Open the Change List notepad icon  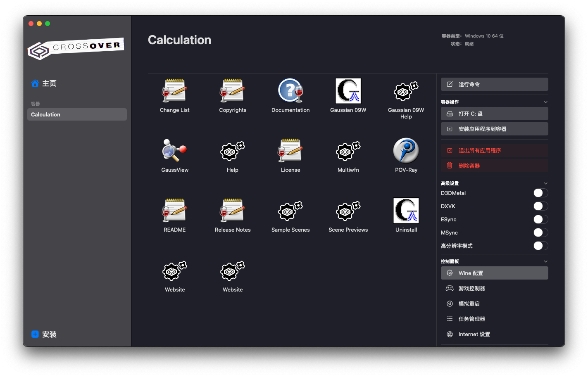174,91
